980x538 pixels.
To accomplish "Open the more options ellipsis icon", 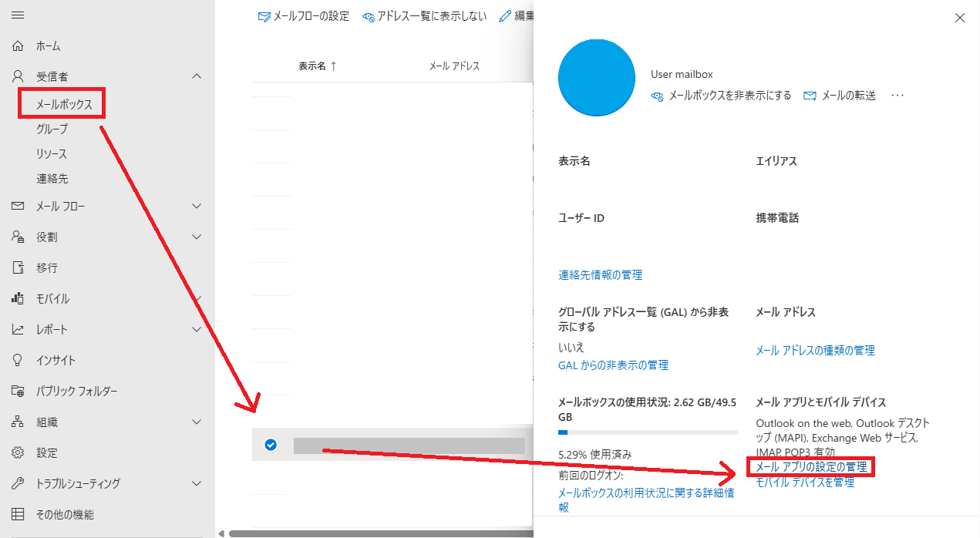I will click(897, 96).
